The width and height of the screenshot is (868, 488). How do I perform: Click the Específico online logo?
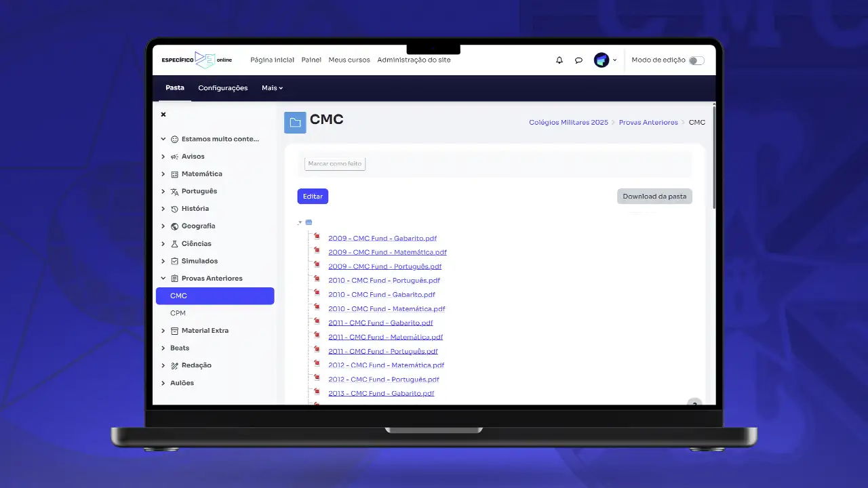[197, 60]
